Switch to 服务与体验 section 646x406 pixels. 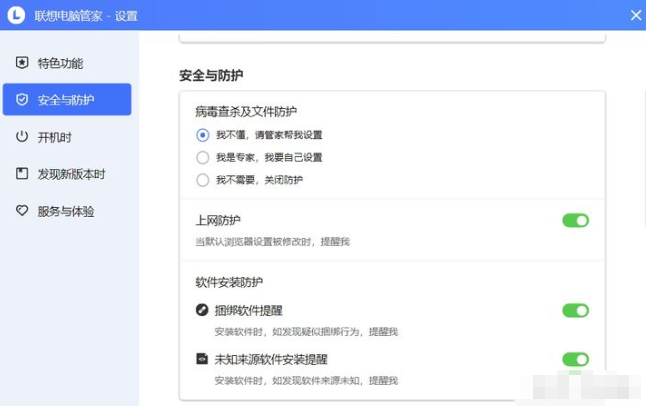pyautogui.click(x=67, y=211)
